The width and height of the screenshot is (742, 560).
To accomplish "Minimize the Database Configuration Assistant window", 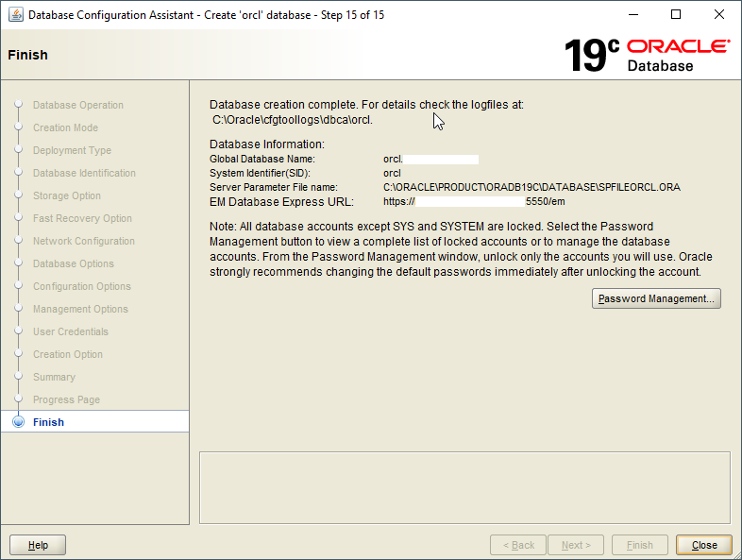I will pyautogui.click(x=633, y=15).
